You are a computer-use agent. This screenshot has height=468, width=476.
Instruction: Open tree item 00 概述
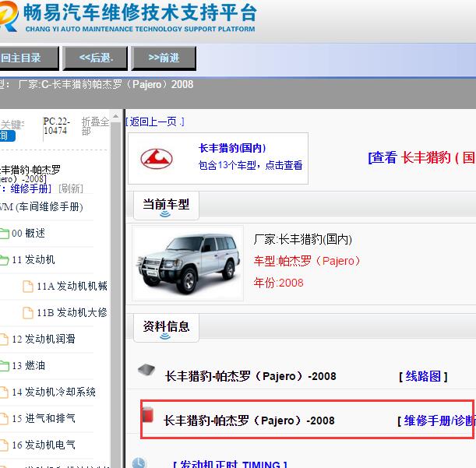28,234
